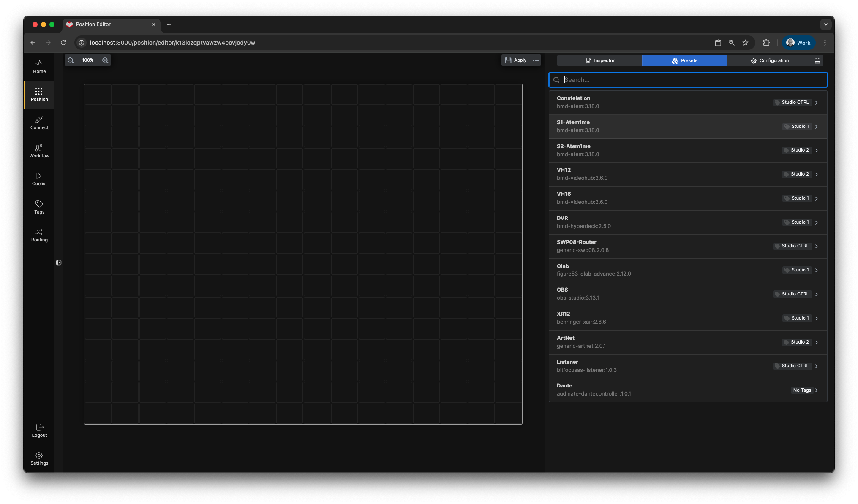Go back in browser history
The image size is (858, 504).
point(33,43)
